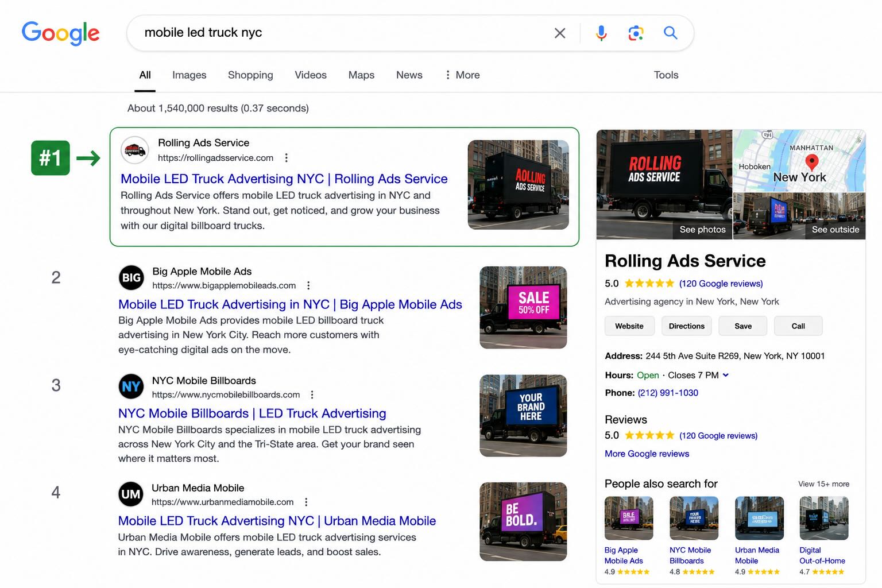Open '(120 Google reviews)' link in Reviews section
The width and height of the screenshot is (882, 588).
click(x=718, y=436)
